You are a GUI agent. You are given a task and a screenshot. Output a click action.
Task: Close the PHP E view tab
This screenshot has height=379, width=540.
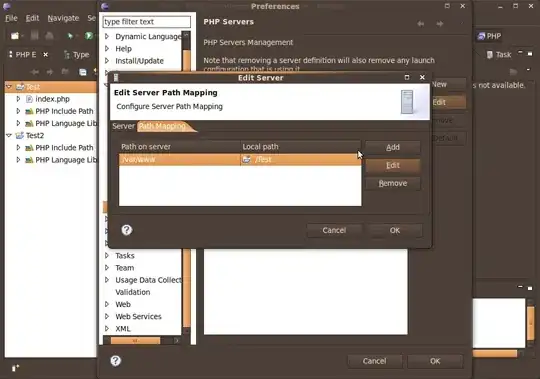coord(45,54)
